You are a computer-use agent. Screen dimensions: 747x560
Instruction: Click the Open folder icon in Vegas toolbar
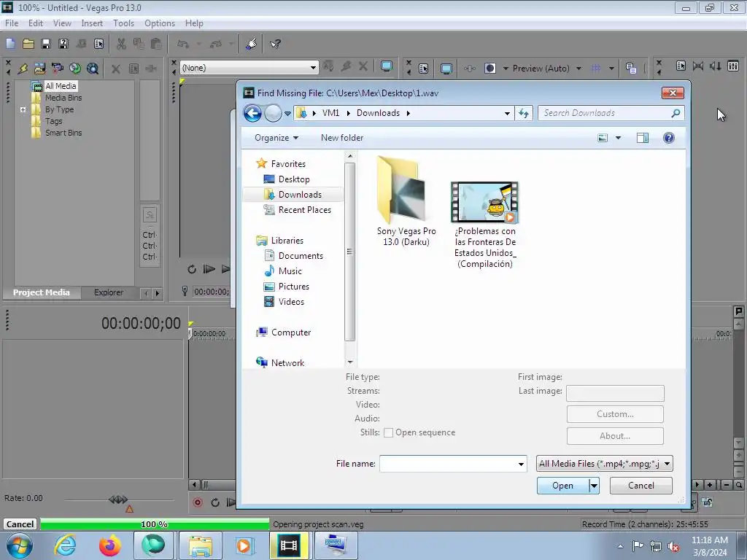[x=28, y=44]
